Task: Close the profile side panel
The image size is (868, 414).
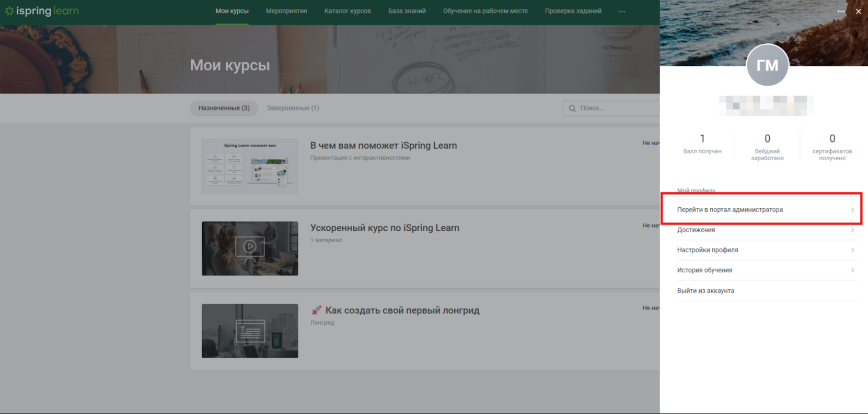Action: (x=858, y=11)
